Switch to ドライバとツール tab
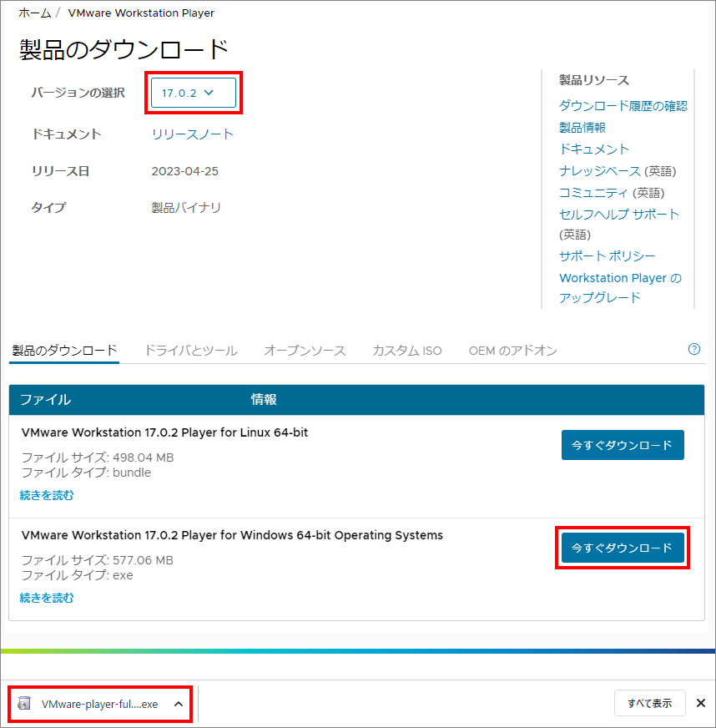 pos(191,351)
